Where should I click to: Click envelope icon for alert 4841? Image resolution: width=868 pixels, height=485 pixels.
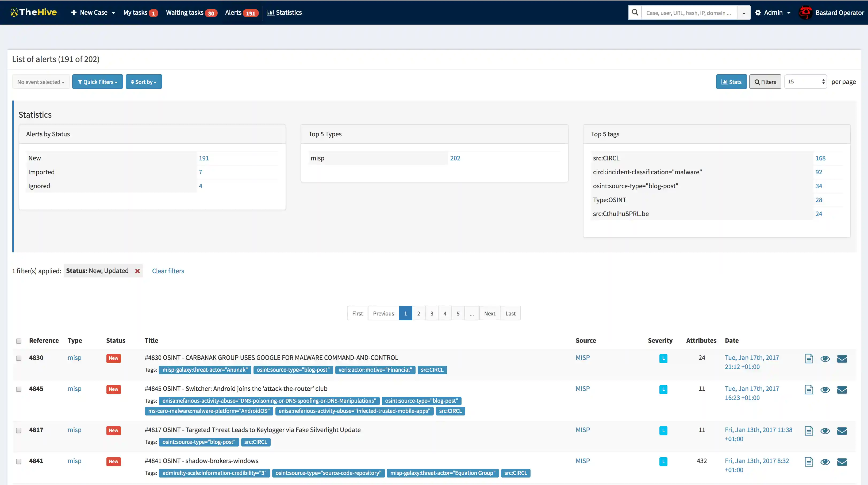pyautogui.click(x=842, y=462)
